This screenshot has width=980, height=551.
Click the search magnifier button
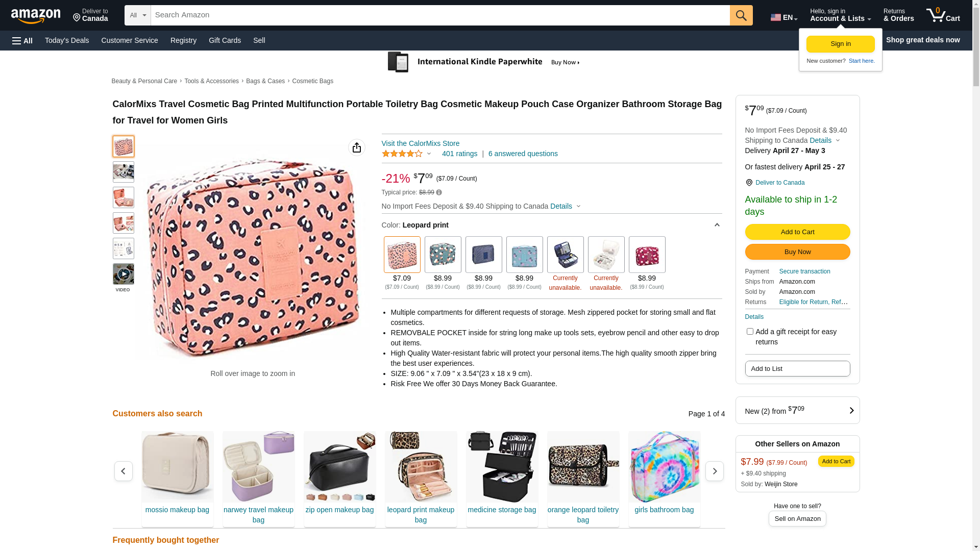click(x=741, y=15)
